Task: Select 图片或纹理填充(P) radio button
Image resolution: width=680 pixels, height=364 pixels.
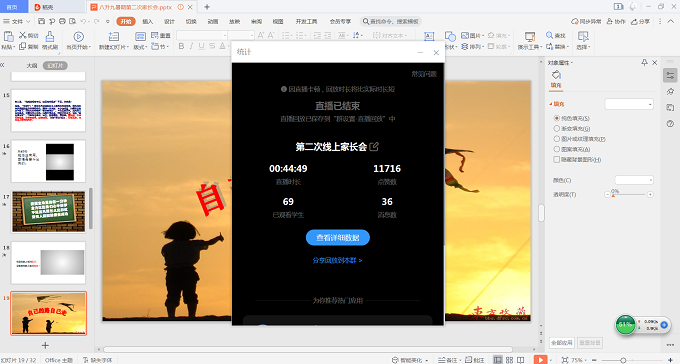Action: pyautogui.click(x=556, y=139)
